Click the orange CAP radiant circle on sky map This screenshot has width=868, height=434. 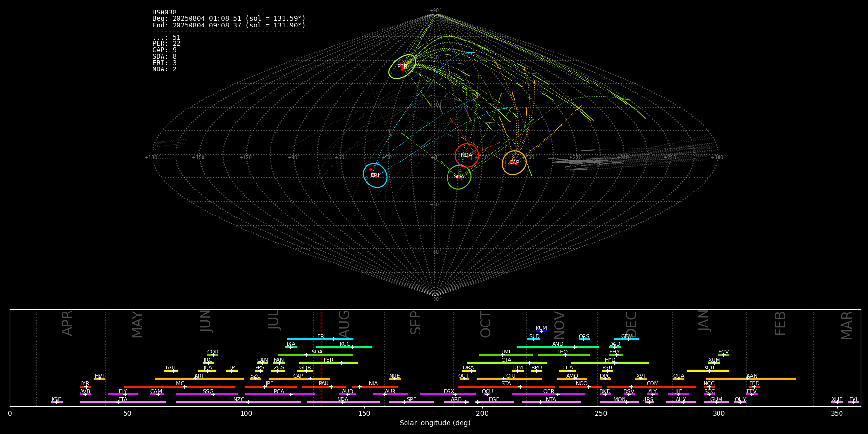coord(514,163)
